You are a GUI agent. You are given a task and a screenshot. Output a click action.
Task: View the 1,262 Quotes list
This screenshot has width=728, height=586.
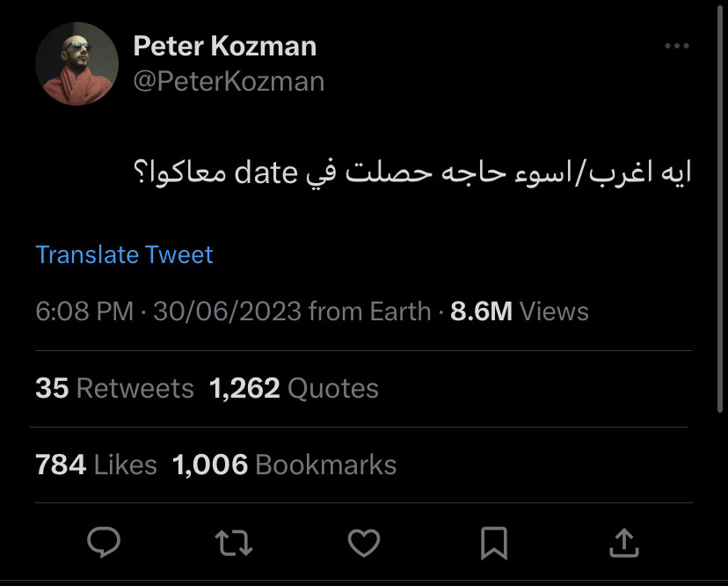[x=294, y=387]
